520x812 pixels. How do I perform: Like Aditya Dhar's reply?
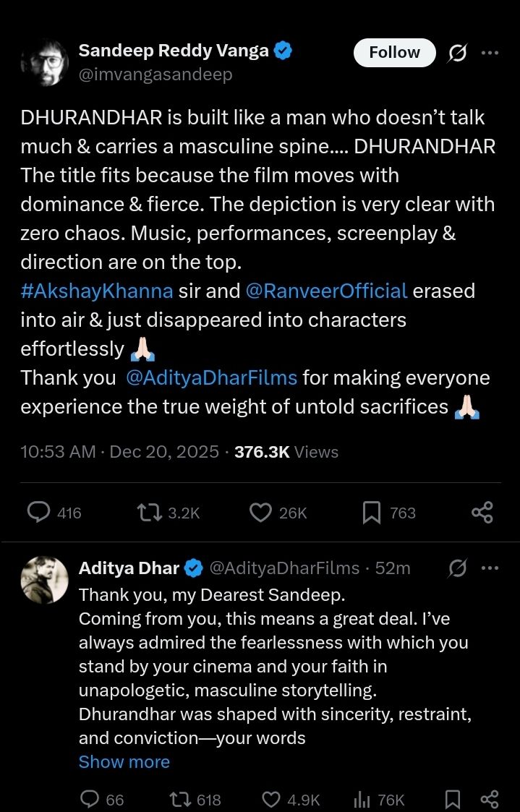[270, 799]
